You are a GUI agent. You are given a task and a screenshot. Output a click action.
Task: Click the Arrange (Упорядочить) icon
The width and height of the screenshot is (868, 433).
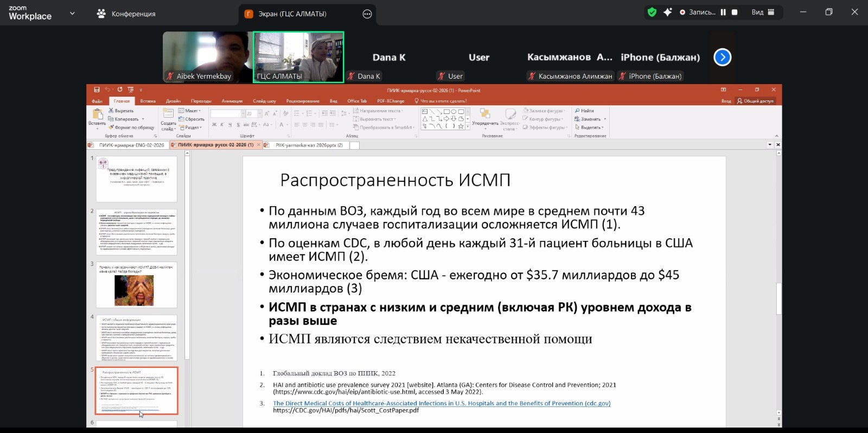485,114
